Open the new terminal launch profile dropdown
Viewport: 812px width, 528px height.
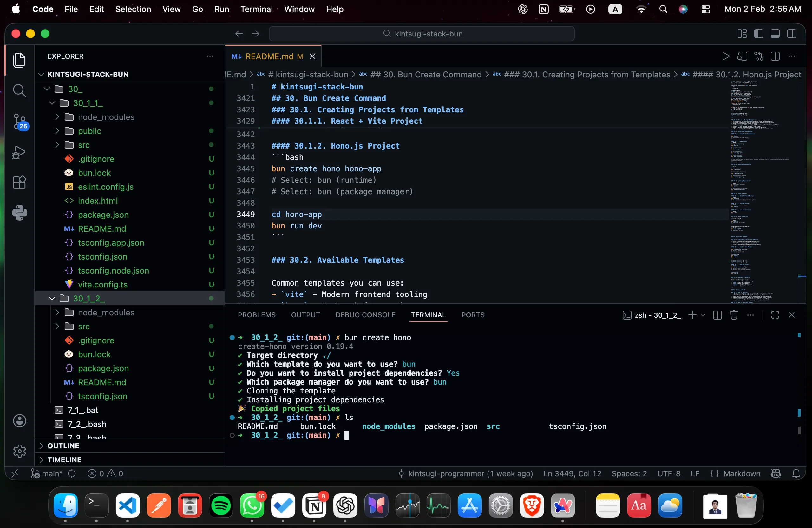click(703, 315)
